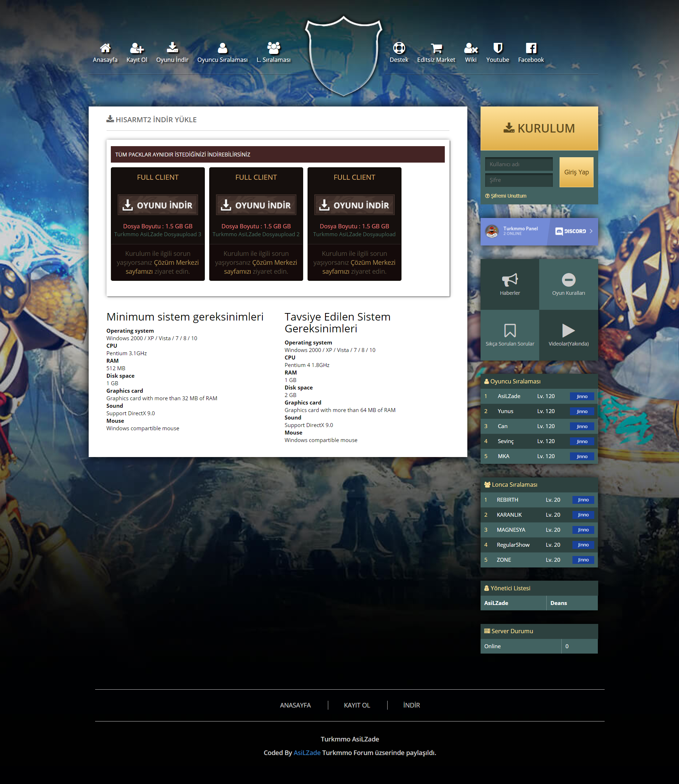
Task: Click the shield logo at top center
Action: pos(344,56)
